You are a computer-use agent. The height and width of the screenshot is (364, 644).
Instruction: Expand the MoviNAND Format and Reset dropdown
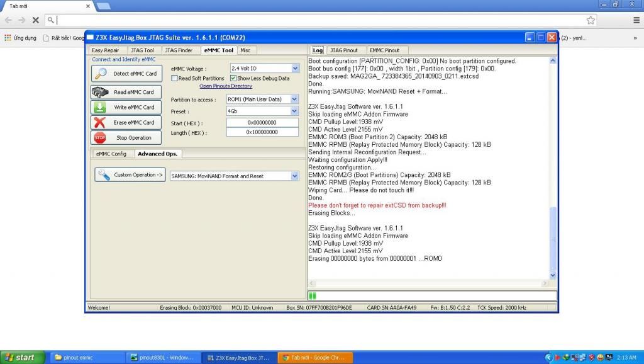pyautogui.click(x=295, y=176)
